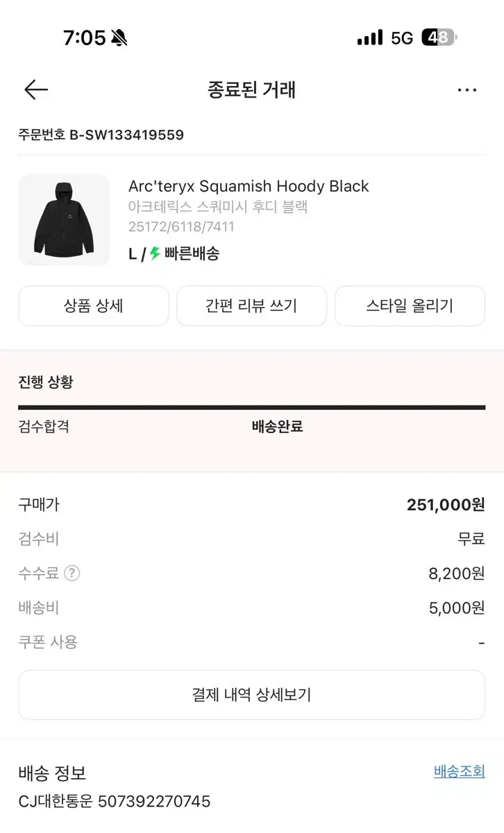Tap the question mark next to 수수료
The width and height of the screenshot is (504, 833).
tap(72, 573)
